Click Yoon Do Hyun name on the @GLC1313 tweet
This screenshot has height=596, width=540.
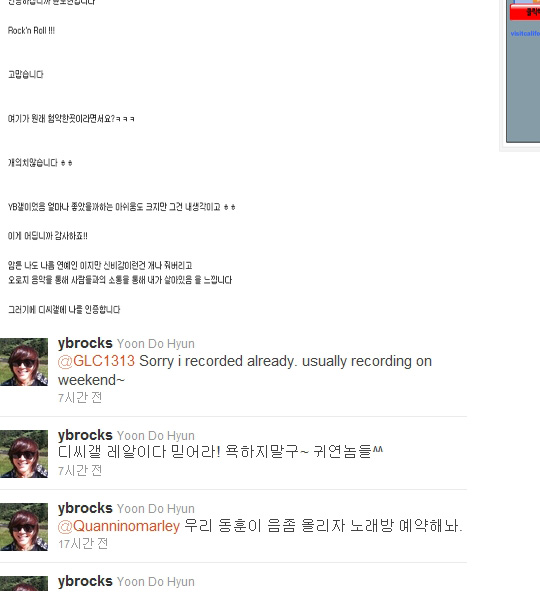(155, 344)
